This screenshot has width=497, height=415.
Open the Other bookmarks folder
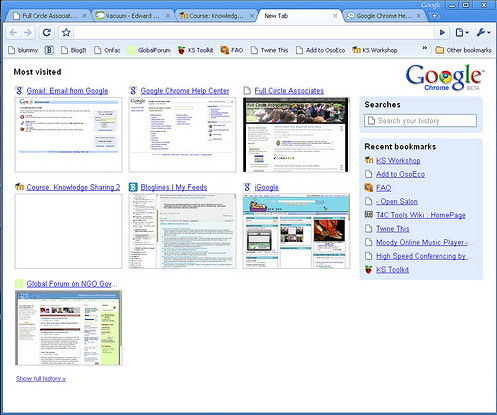[x=463, y=50]
